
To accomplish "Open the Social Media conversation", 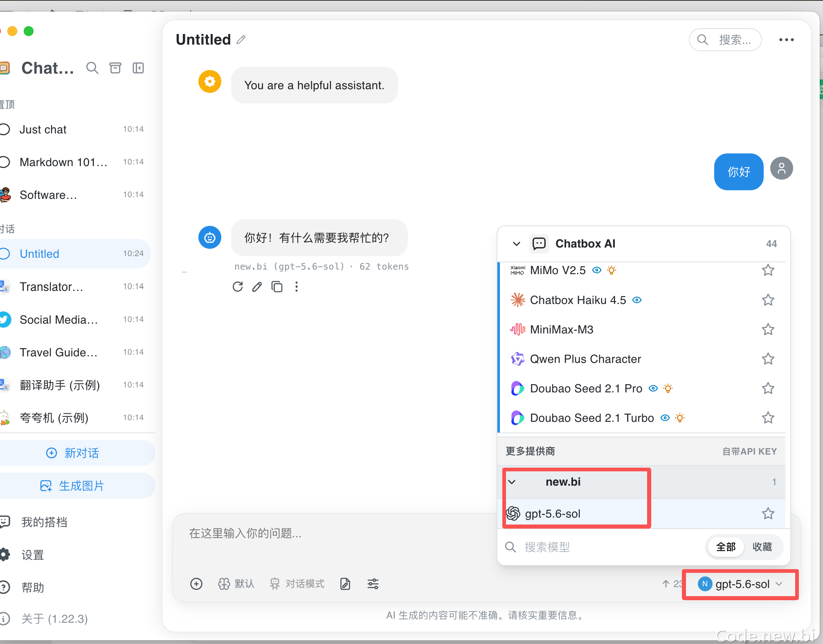I will (x=74, y=319).
